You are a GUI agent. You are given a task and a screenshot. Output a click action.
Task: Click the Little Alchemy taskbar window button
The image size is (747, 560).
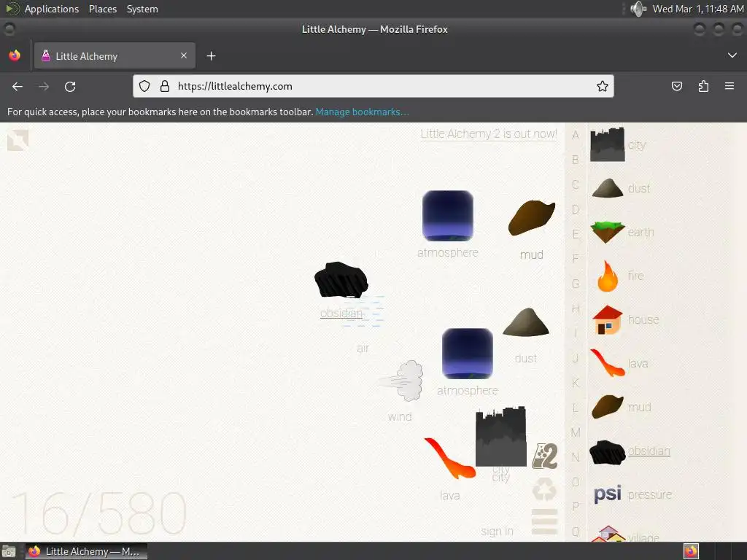(86, 551)
